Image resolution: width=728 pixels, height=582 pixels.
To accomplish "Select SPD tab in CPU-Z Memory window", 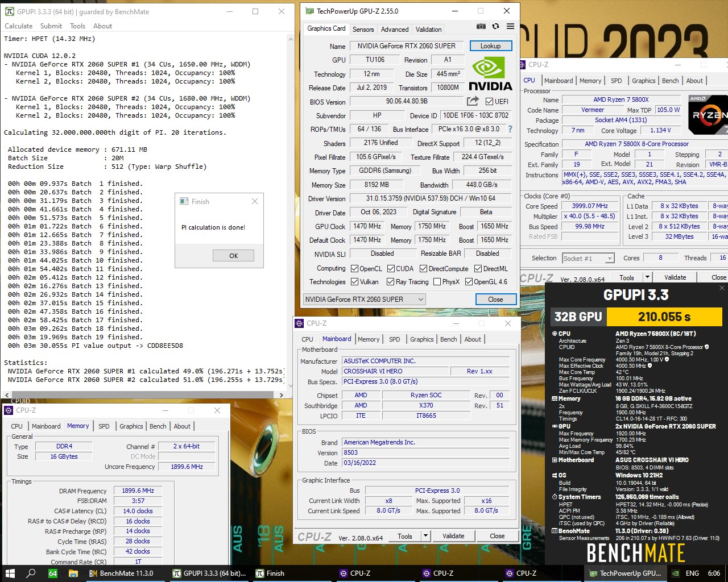I will tap(104, 426).
